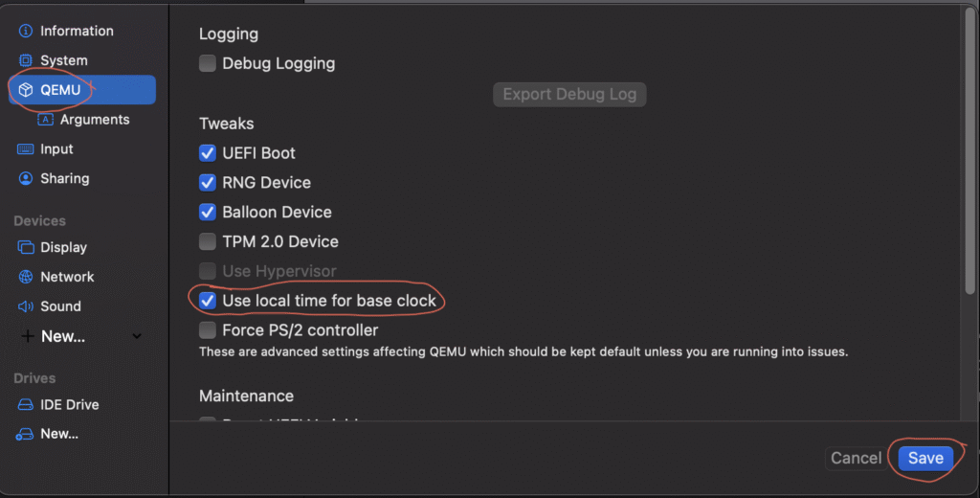Click the Arguments icon in sidebar
Viewport: 980px width, 498px height.
pos(45,120)
